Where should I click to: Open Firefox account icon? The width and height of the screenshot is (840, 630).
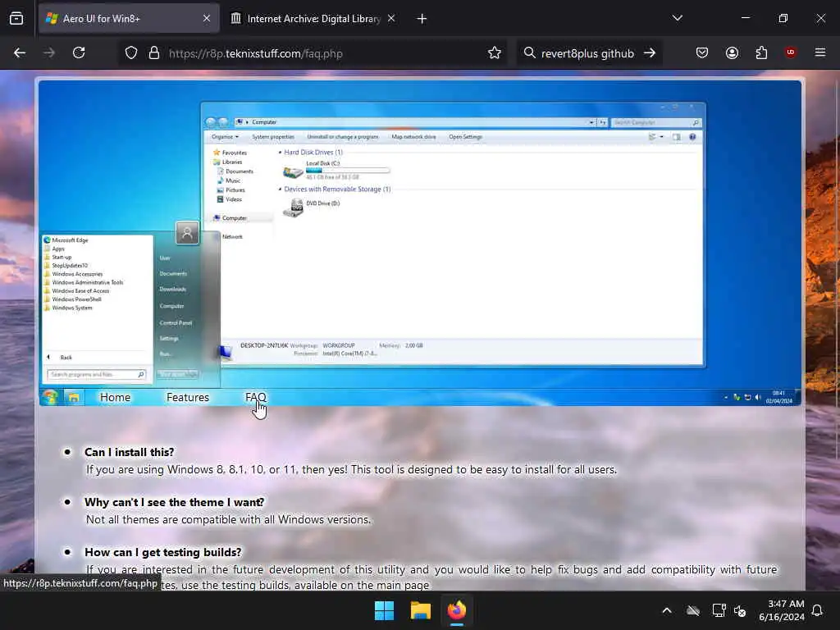tap(732, 53)
